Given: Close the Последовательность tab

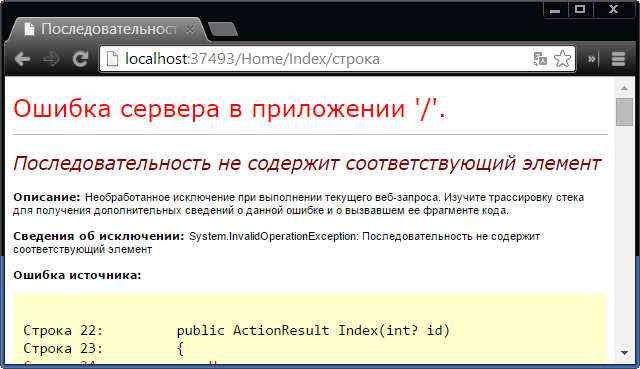Looking at the screenshot, I should pyautogui.click(x=189, y=29).
